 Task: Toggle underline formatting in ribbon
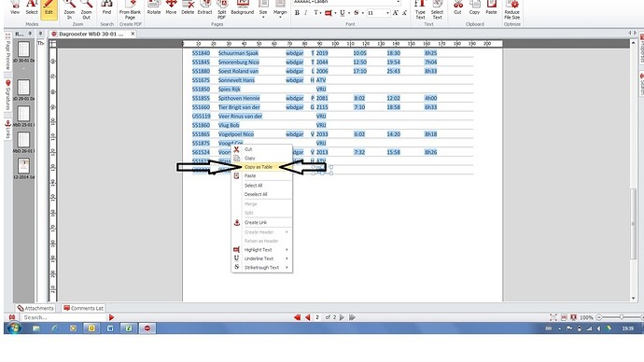click(x=343, y=13)
